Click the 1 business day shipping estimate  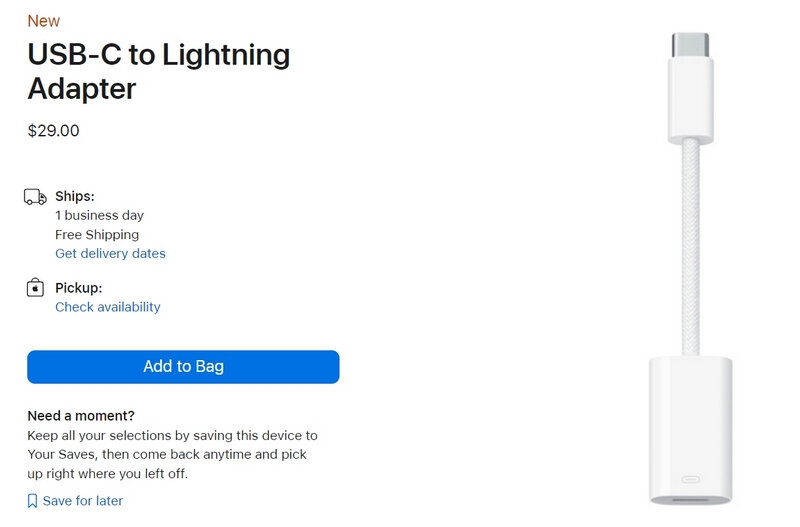click(x=99, y=215)
